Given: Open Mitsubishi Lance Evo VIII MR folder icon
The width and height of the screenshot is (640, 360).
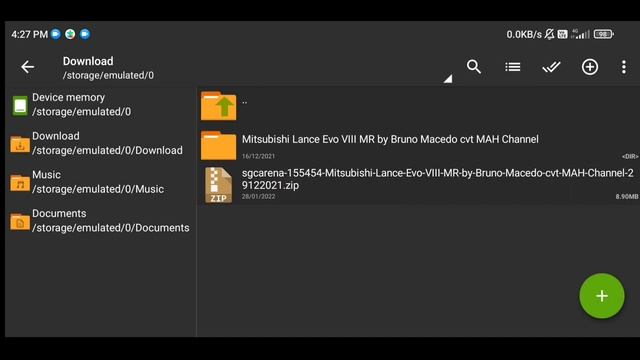Looking at the screenshot, I should click(218, 145).
